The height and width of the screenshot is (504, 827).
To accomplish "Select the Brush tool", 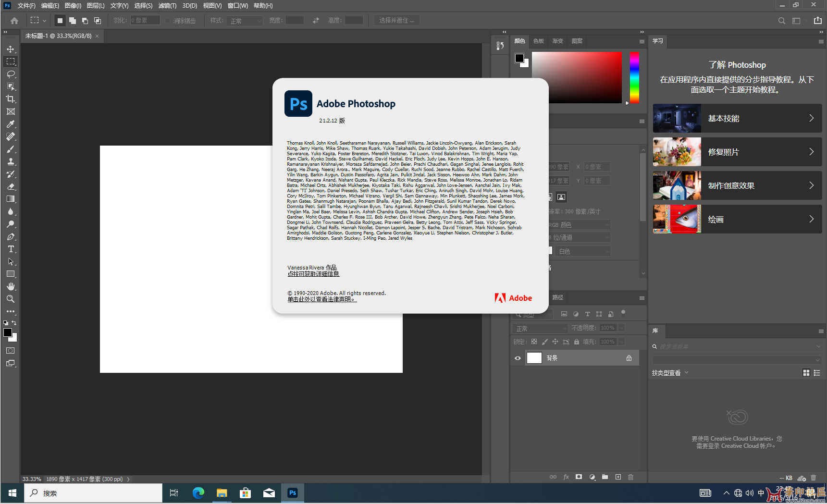I will [x=11, y=149].
